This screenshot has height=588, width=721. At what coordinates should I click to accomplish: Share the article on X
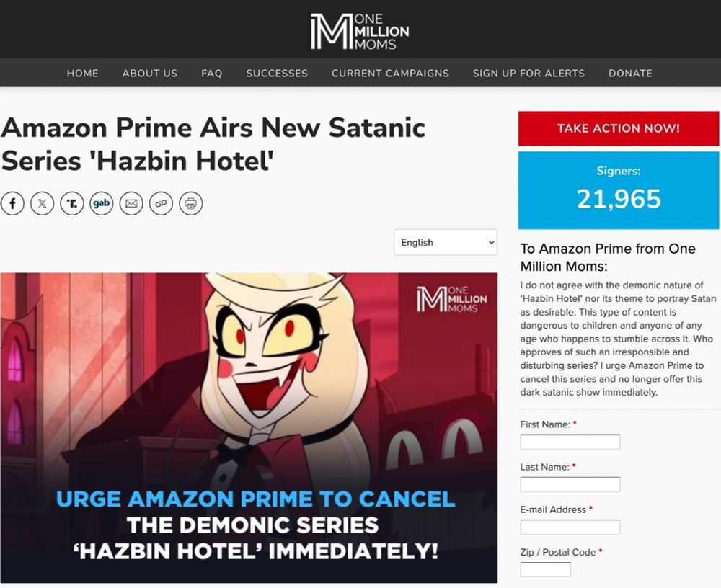tap(43, 203)
